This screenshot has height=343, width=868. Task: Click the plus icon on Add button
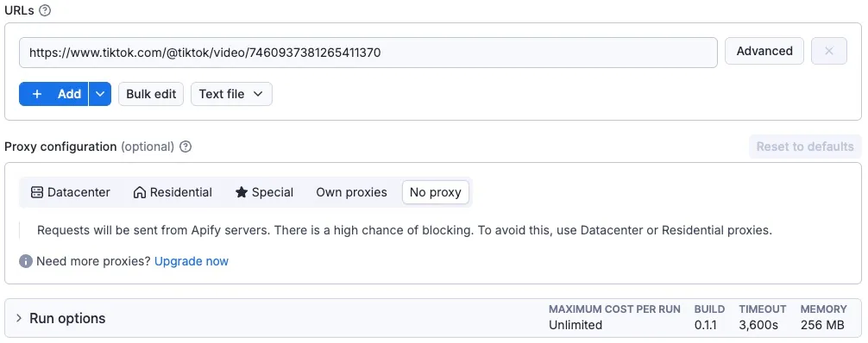pyautogui.click(x=37, y=94)
